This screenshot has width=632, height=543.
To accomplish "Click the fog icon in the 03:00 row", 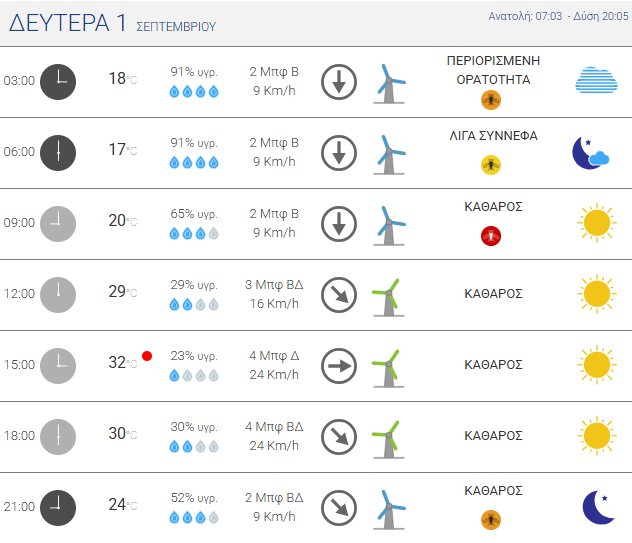I will pyautogui.click(x=596, y=80).
